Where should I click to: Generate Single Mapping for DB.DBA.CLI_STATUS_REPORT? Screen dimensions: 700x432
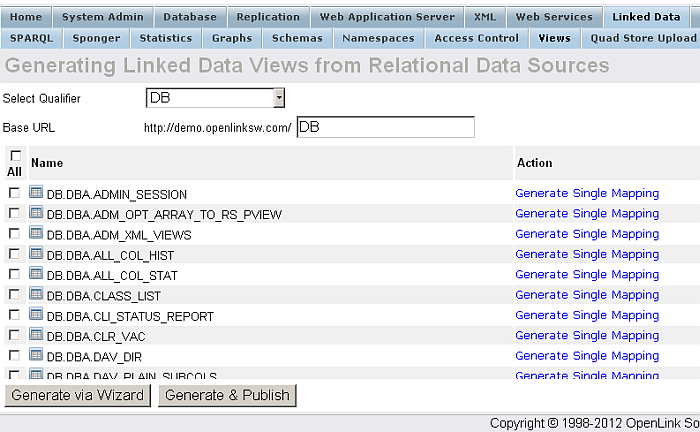(x=587, y=315)
